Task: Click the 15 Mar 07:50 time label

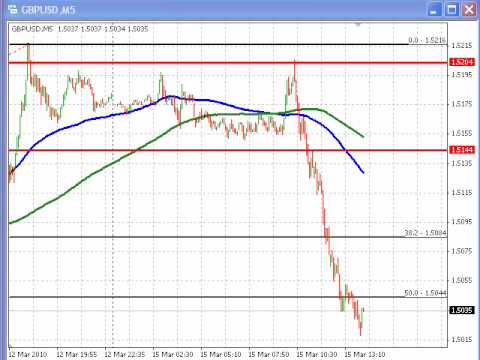Action: [269, 354]
